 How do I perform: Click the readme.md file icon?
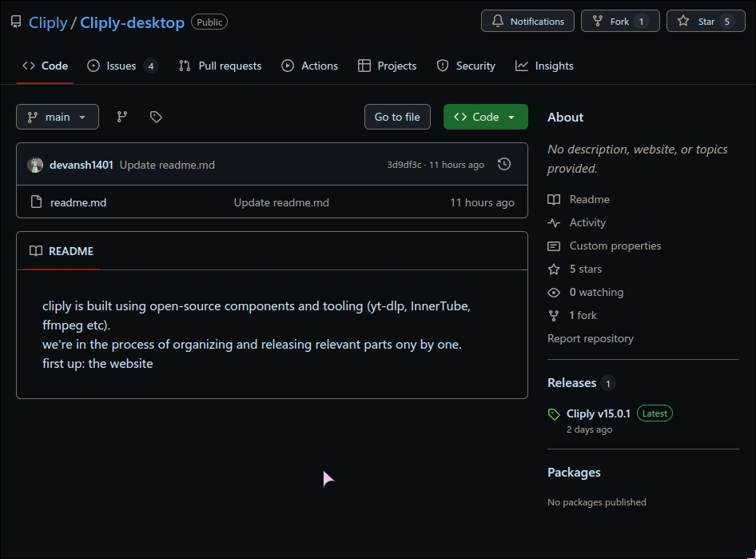pyautogui.click(x=36, y=202)
